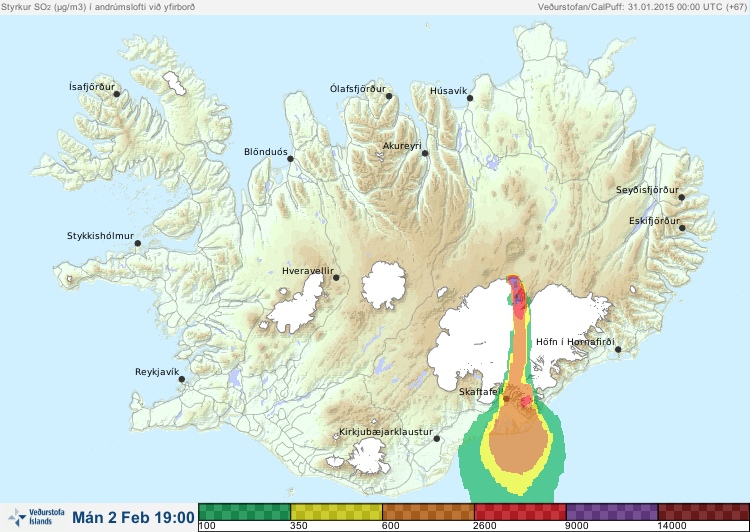Click the Höfn í Hornafirði marker dot

click(618, 350)
